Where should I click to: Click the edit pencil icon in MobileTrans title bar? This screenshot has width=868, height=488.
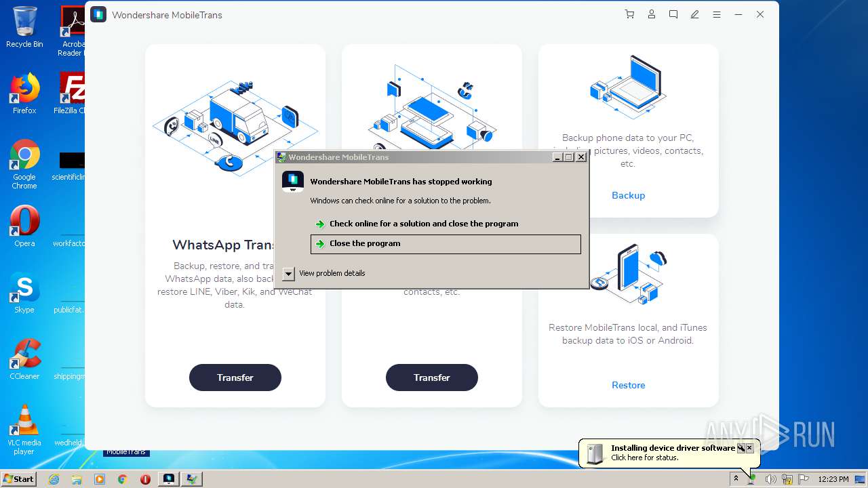[694, 14]
